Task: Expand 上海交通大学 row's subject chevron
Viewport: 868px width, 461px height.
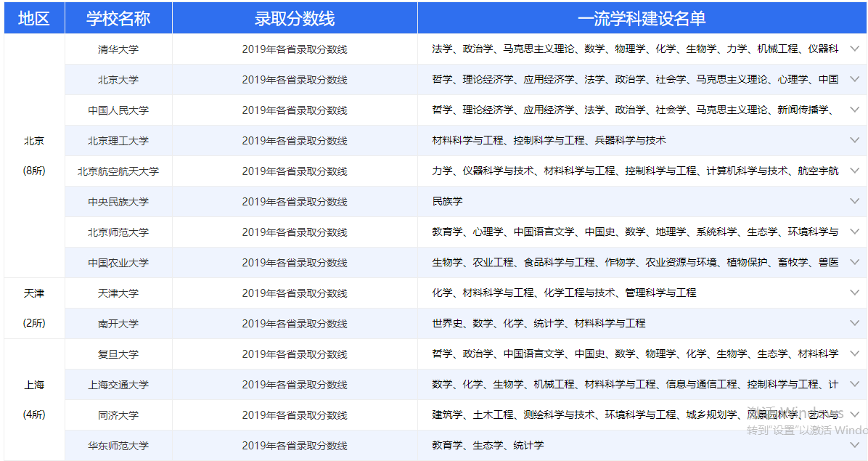Action: pyautogui.click(x=855, y=383)
